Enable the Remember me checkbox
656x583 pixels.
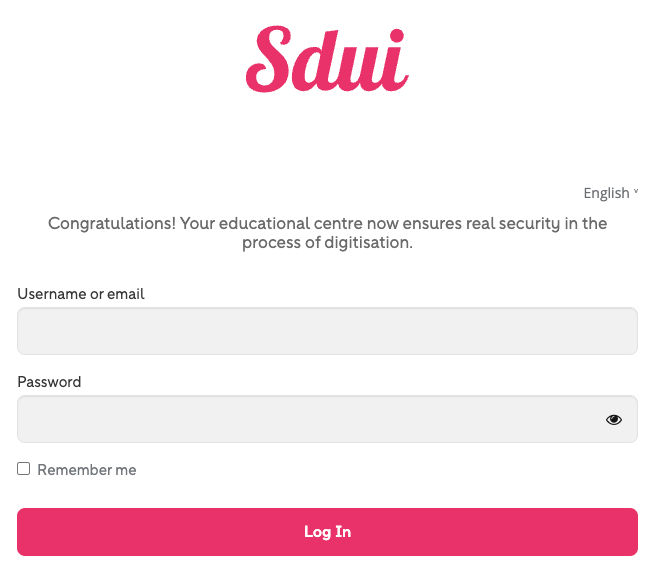[x=24, y=469]
